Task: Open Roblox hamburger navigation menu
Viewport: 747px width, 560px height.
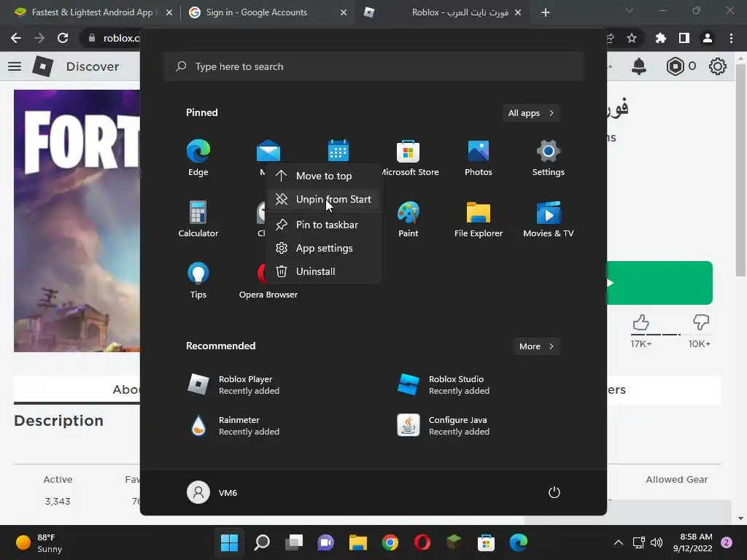Action: click(15, 66)
